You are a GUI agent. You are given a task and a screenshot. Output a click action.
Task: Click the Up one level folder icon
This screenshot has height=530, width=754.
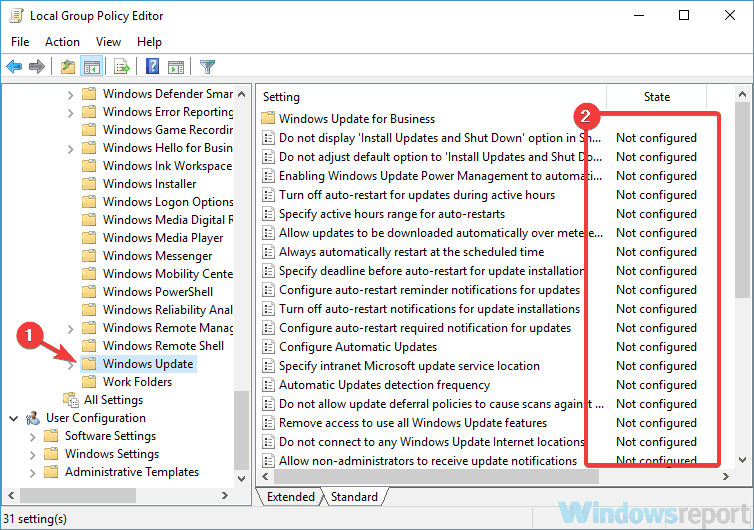coord(68,66)
